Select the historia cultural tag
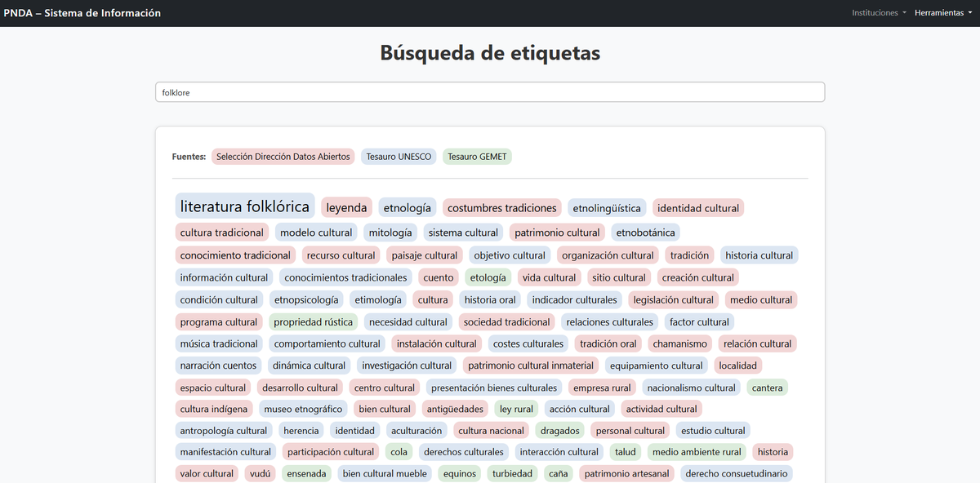Viewport: 980px width, 483px height. (759, 255)
